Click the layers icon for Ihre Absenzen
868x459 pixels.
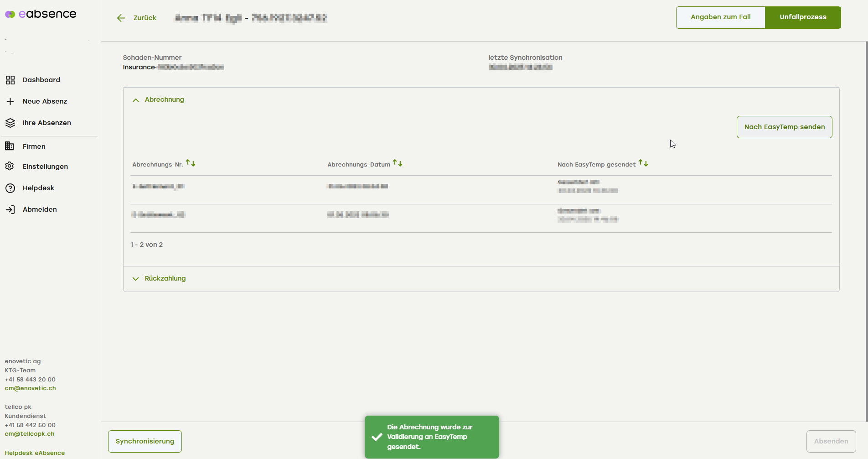(10, 123)
